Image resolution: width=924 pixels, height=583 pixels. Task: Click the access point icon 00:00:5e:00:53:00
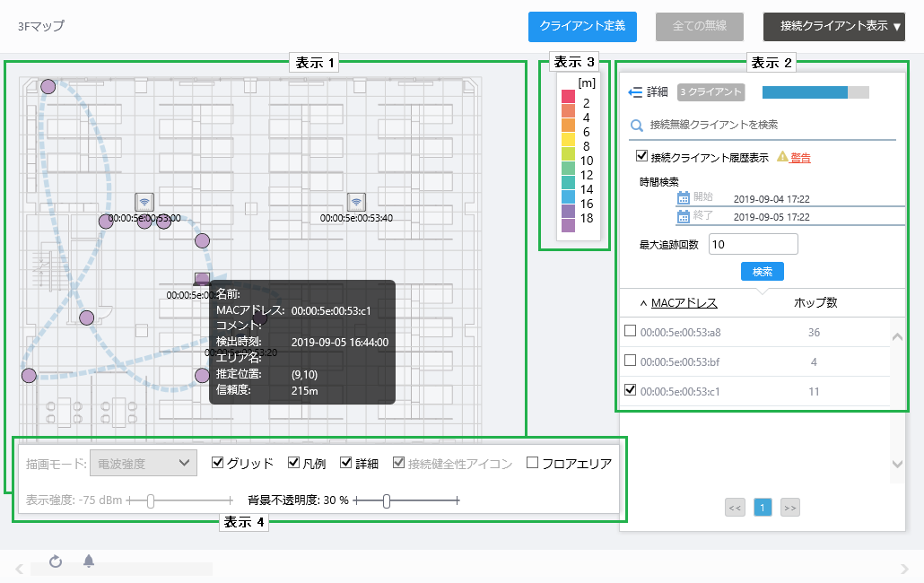click(x=144, y=202)
